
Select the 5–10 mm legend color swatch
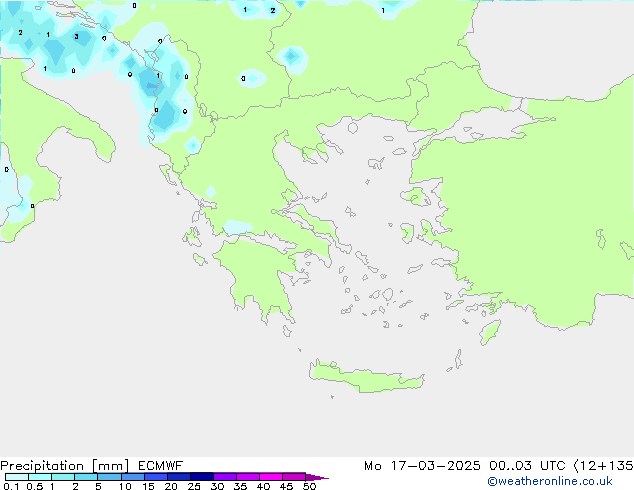[109, 477]
